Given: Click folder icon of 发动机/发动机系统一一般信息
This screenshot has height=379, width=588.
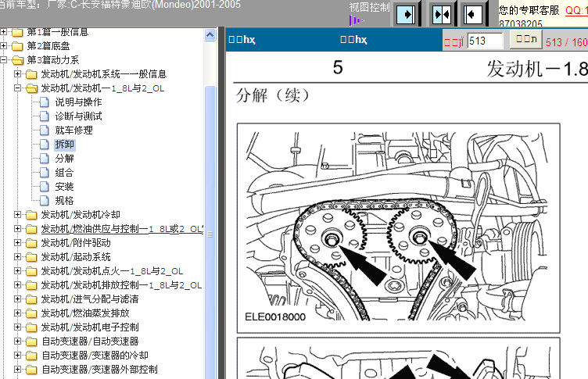Looking at the screenshot, I should click(x=31, y=74).
